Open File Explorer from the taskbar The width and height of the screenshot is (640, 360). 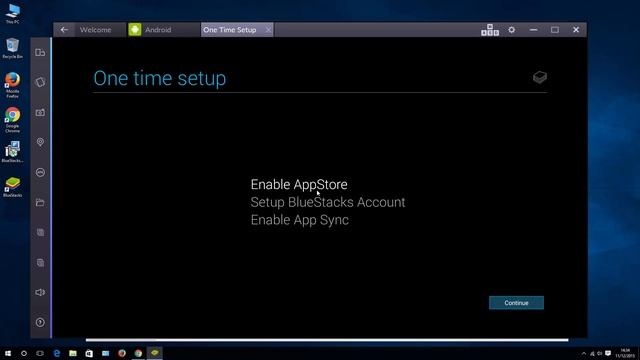coord(73,353)
